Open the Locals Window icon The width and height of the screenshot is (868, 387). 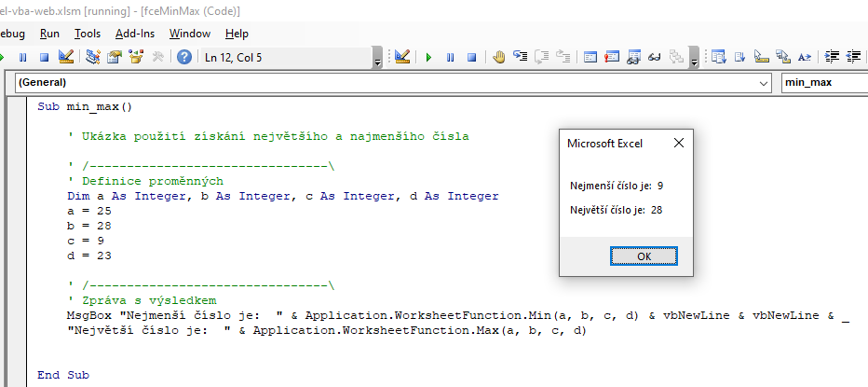click(590, 57)
